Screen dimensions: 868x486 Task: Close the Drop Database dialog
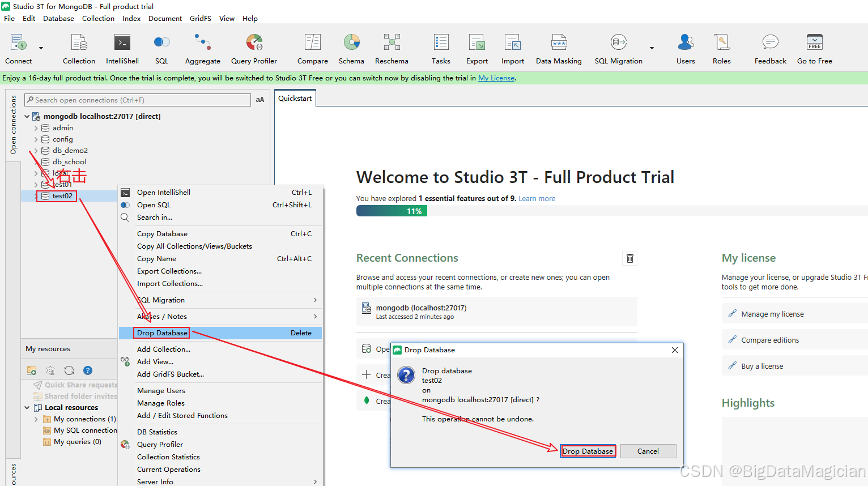[674, 350]
